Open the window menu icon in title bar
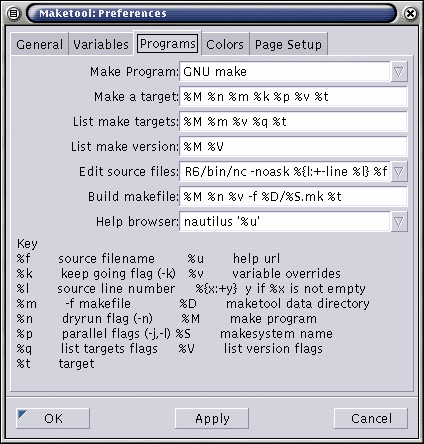This screenshot has height=444, width=424. [x=13, y=14]
